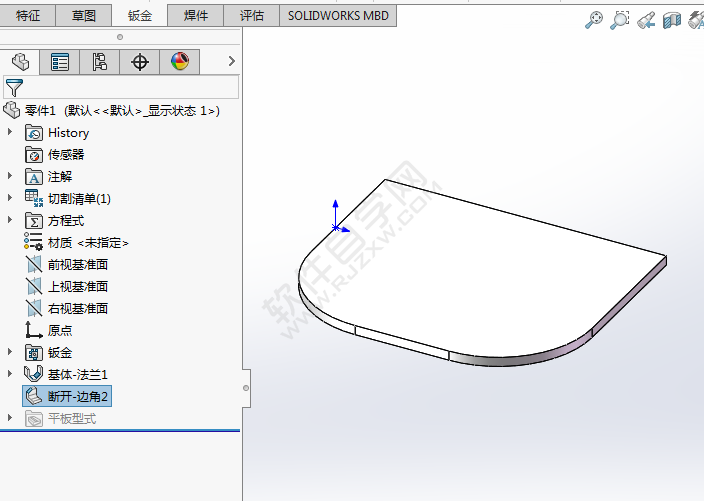704x501 pixels.
Task: Click the 原点 origin icon
Action: click(33, 330)
